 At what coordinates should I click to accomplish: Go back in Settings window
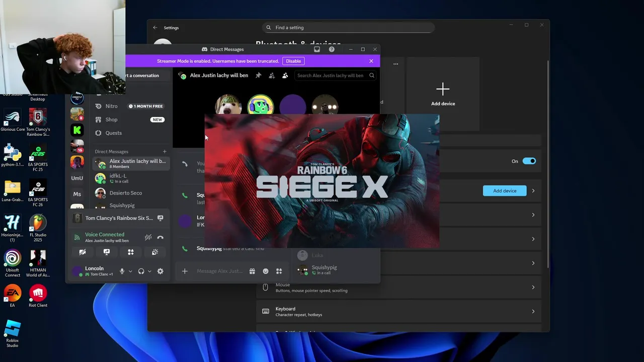(155, 28)
